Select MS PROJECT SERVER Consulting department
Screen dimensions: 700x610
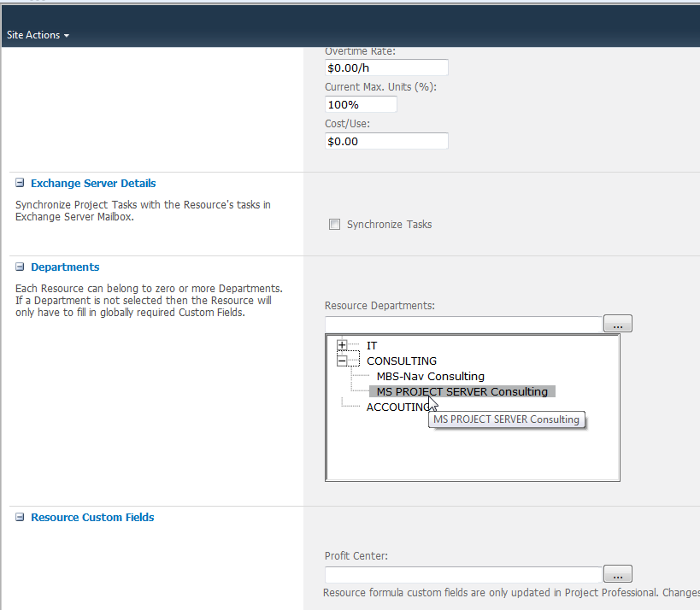tap(462, 391)
